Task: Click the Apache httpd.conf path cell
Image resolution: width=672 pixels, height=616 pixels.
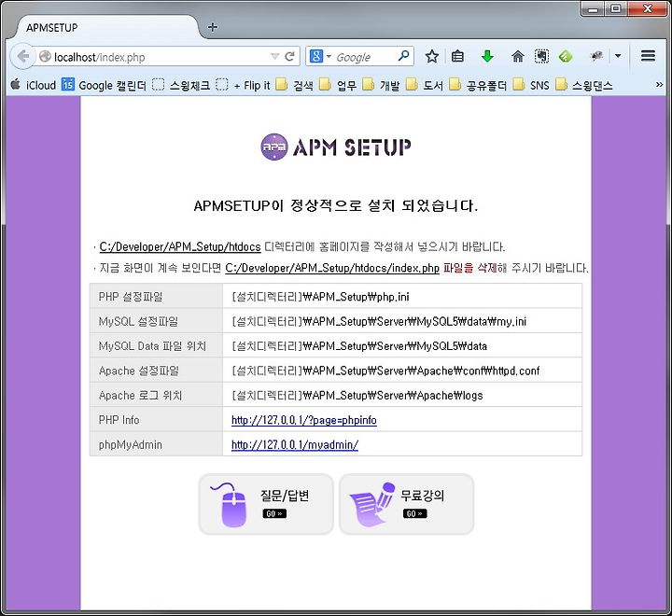Action: pos(402,371)
